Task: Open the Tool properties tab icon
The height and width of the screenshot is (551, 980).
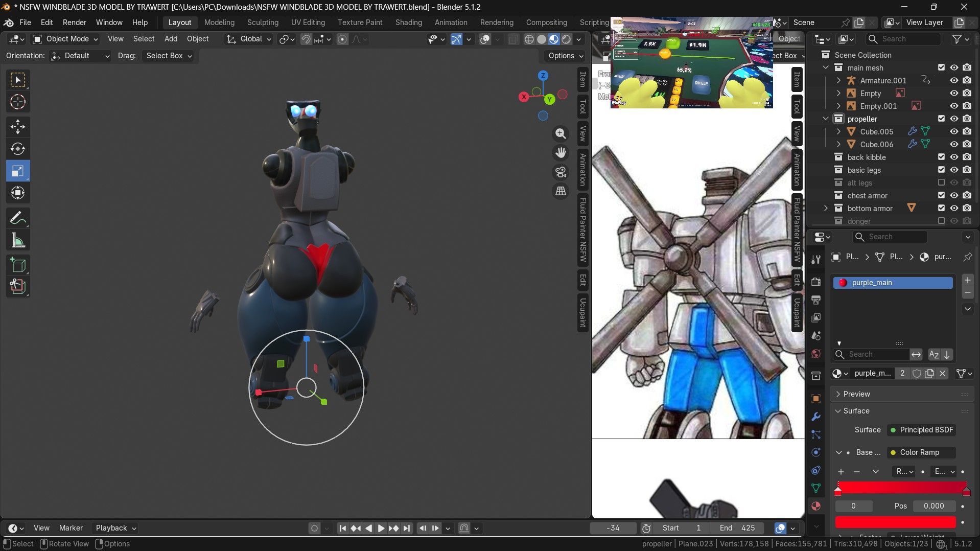Action: click(816, 260)
